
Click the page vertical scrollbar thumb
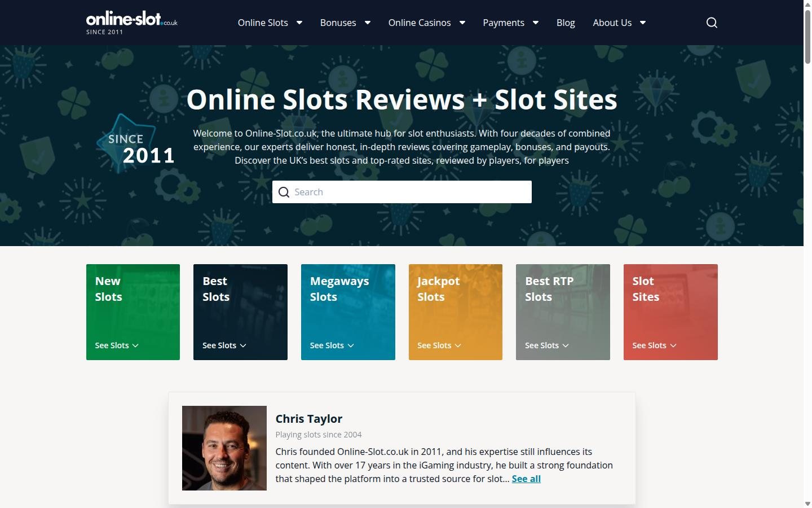click(807, 37)
